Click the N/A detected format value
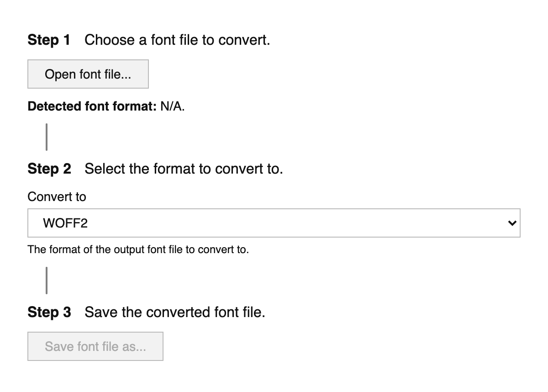 (172, 106)
